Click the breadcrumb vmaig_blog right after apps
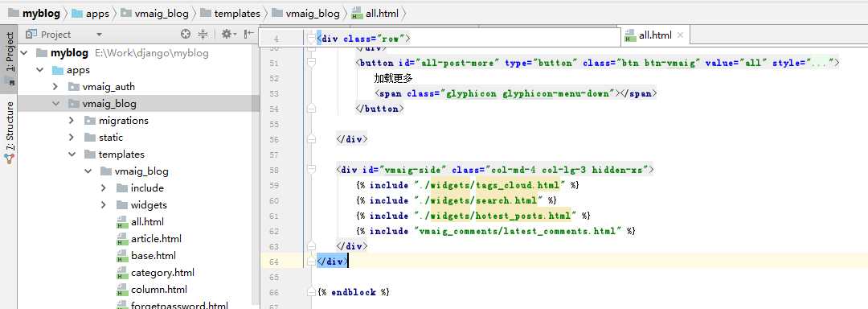The image size is (868, 309). tap(155, 14)
